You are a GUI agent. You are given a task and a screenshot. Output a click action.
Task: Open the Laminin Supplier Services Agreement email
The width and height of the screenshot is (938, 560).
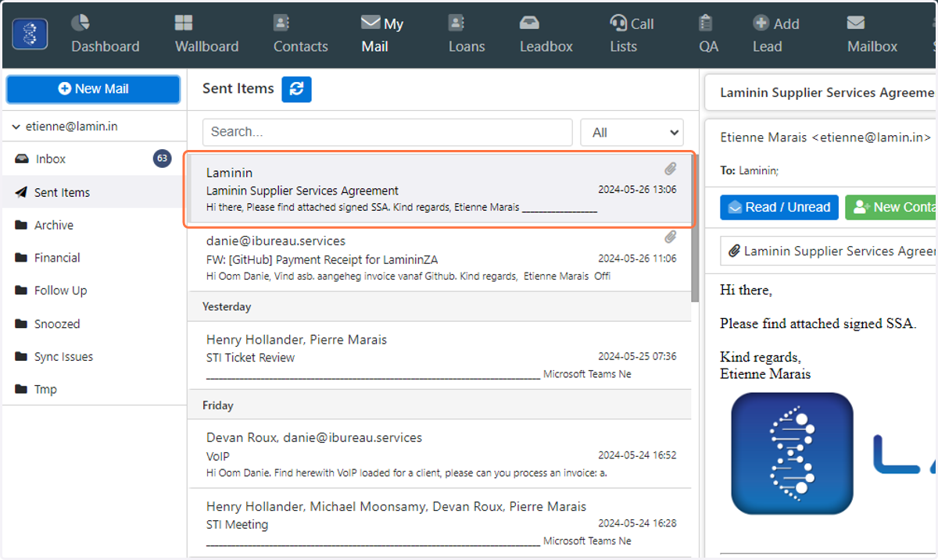pyautogui.click(x=439, y=189)
